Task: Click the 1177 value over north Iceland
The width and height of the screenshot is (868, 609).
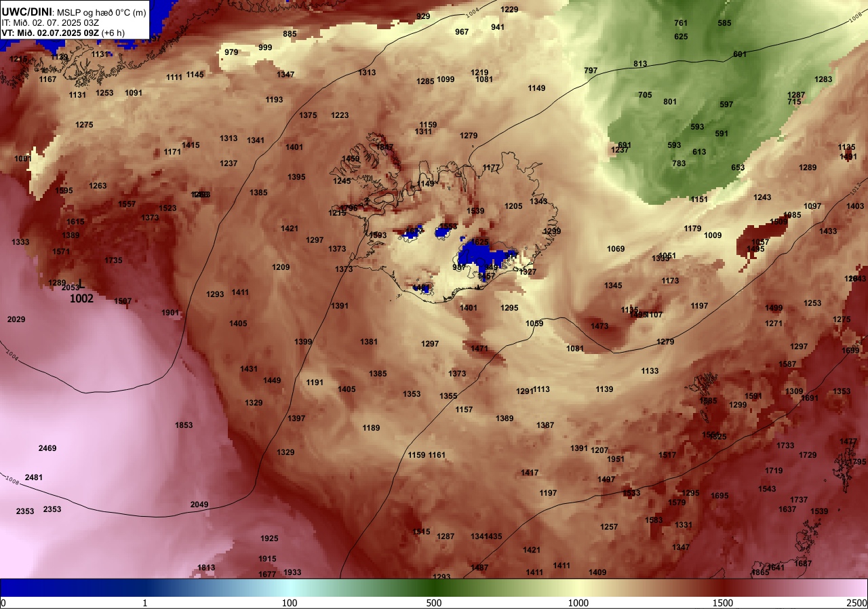Action: click(x=491, y=168)
